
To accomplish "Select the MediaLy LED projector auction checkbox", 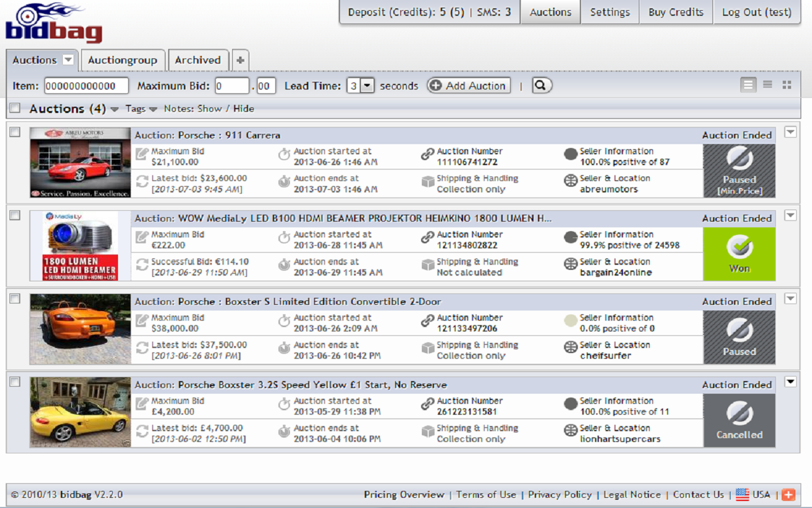I will click(15, 215).
